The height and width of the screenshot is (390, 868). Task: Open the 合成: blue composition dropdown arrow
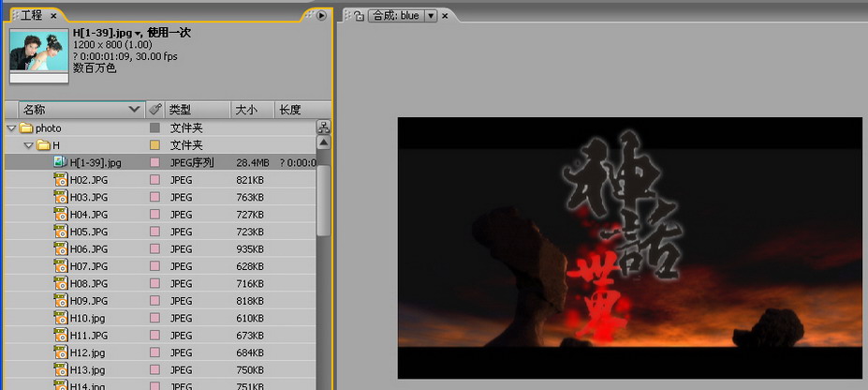(x=431, y=16)
